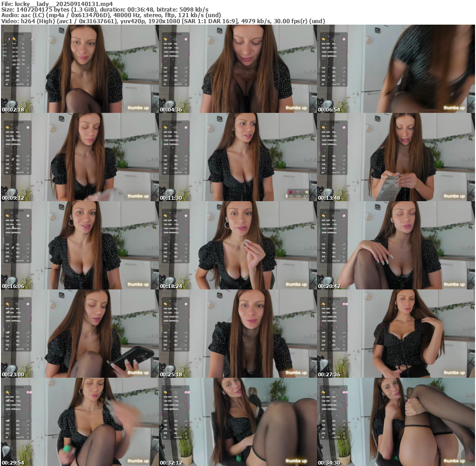Viewport: 476px width, 466px height.
Task: Click the File name line in header
Action: click(57, 3)
